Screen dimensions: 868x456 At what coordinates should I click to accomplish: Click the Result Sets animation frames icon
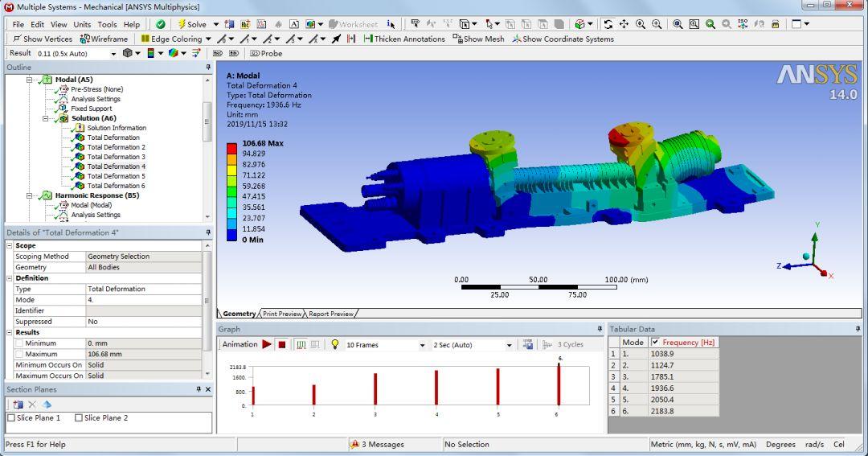(315, 345)
